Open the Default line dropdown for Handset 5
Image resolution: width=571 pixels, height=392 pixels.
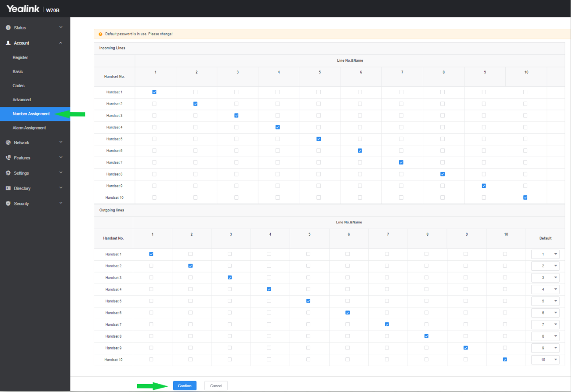tap(545, 301)
